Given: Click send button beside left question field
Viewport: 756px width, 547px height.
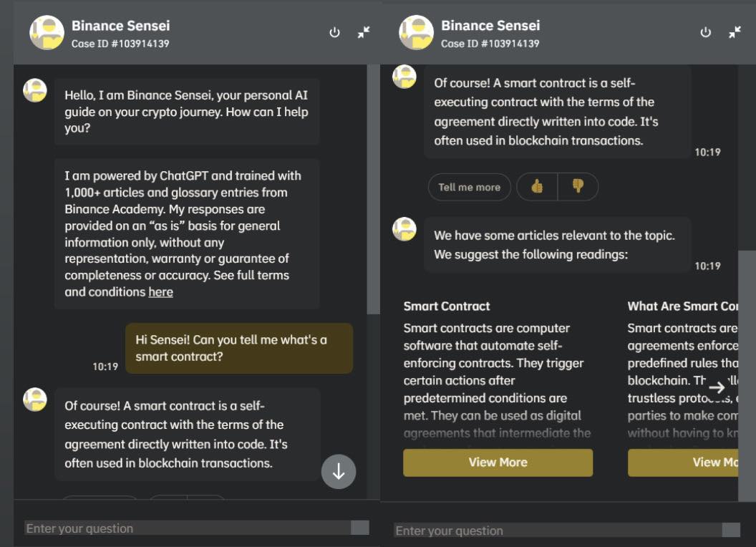Looking at the screenshot, I should [360, 528].
